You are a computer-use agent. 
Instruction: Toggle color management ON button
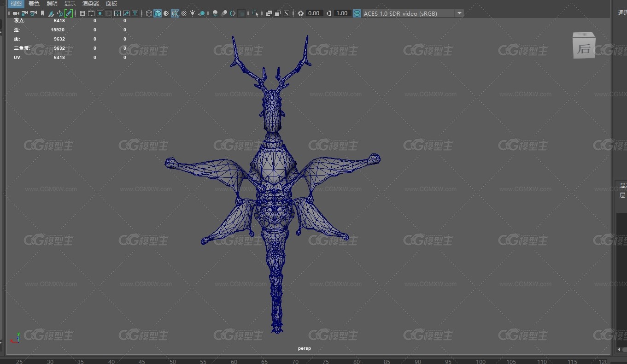[357, 13]
